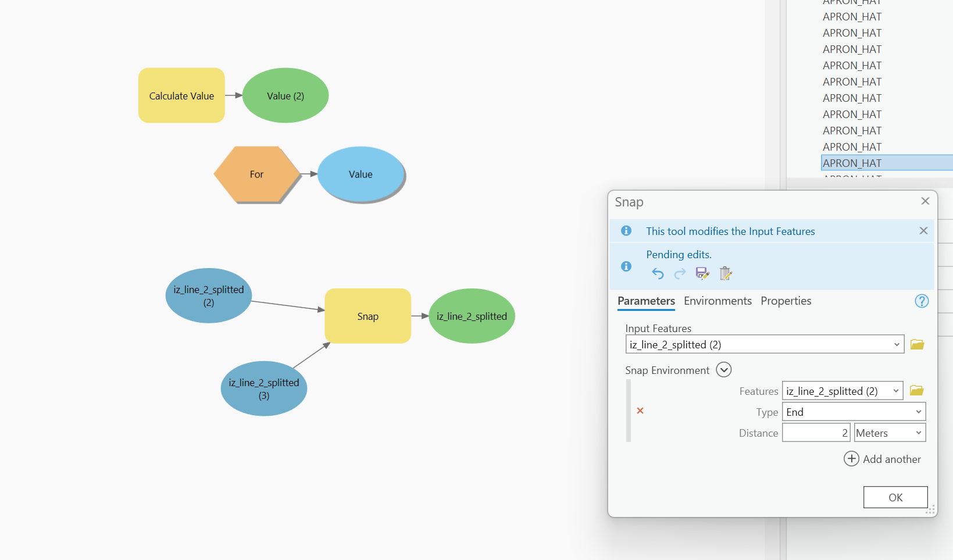Select the Calculate Value model node

(181, 95)
